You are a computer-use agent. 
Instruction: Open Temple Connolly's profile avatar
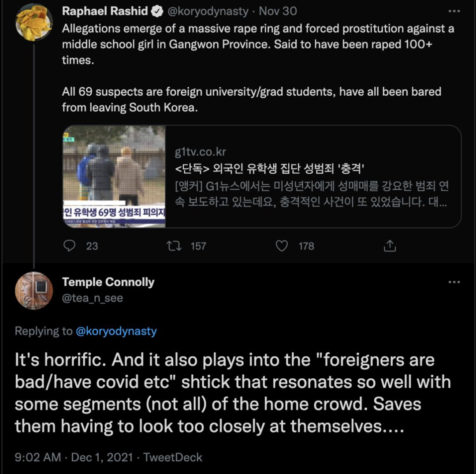click(34, 290)
